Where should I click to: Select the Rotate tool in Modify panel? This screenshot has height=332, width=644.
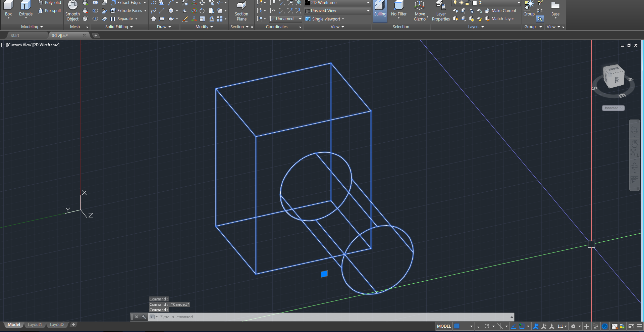pos(202,11)
